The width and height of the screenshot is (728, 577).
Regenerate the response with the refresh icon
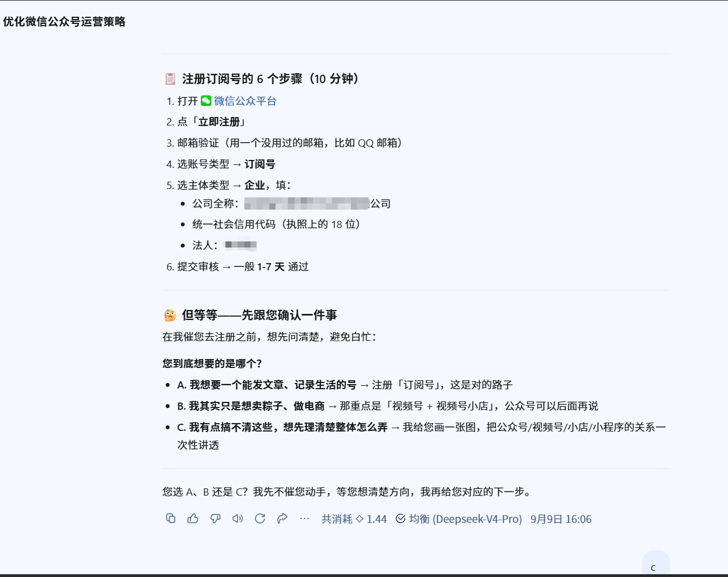tap(260, 518)
